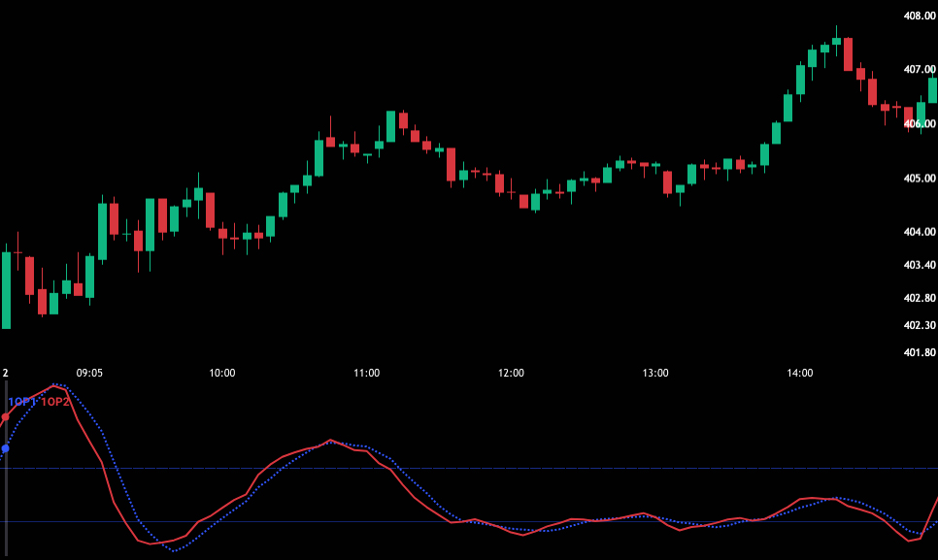Screen dimensions: 938x560
Task: Click the 09:05 time axis label
Action: click(x=89, y=373)
